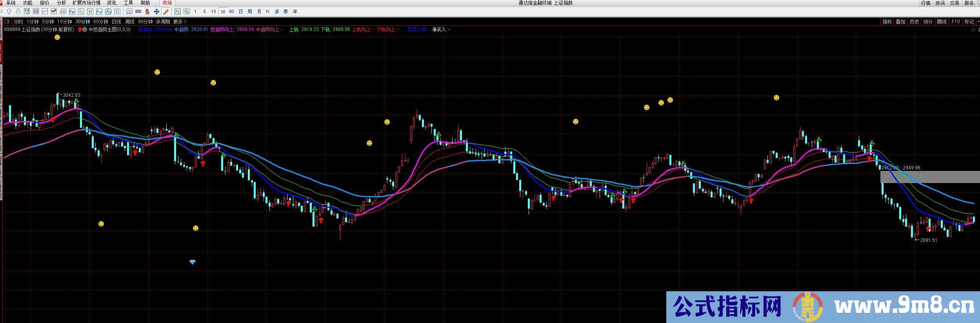Screen dimensions: 980x323
Task: Click the 交易 button at top right
Action: (x=954, y=3)
